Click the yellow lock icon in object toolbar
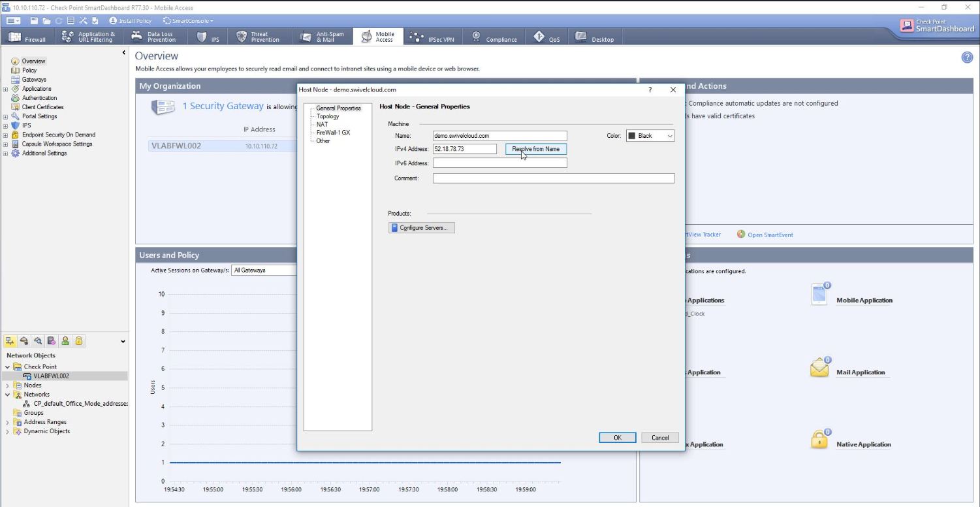Screen dimensions: 980x507 (78, 341)
